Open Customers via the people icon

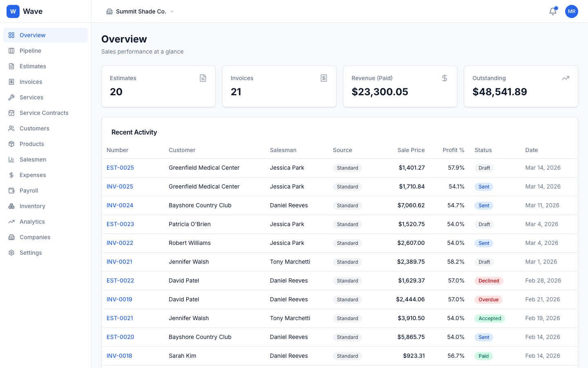[12, 128]
